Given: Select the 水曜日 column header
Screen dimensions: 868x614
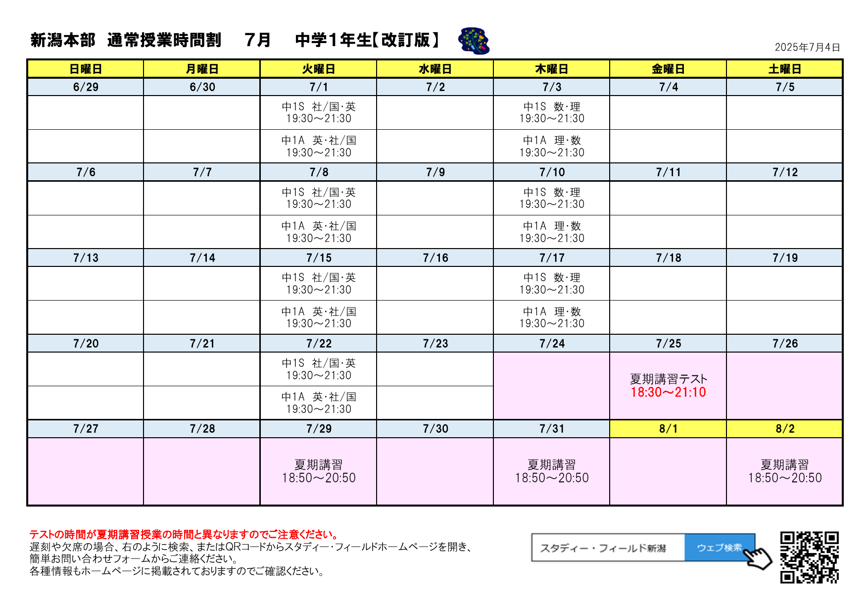Looking at the screenshot, I should click(x=435, y=69).
